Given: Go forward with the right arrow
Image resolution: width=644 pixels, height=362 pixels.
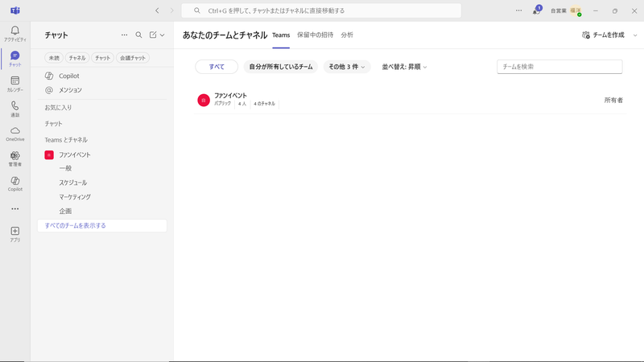Looking at the screenshot, I should 171,10.
